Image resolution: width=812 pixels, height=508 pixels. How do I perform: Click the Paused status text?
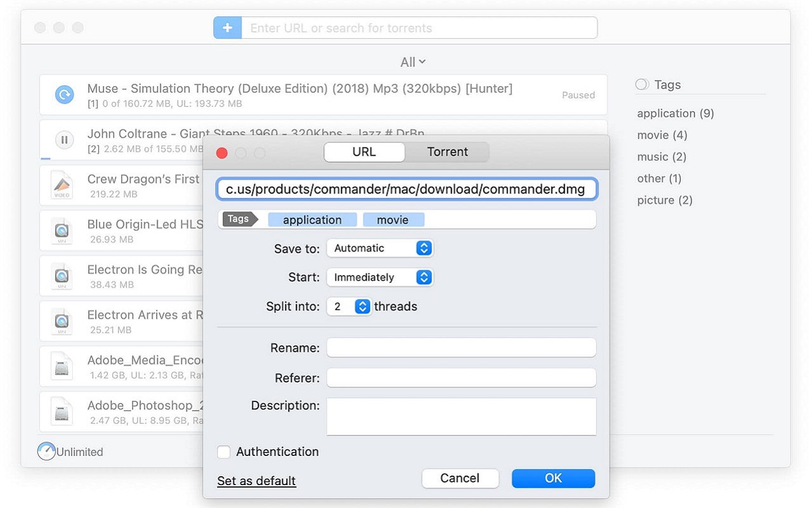pyautogui.click(x=579, y=95)
